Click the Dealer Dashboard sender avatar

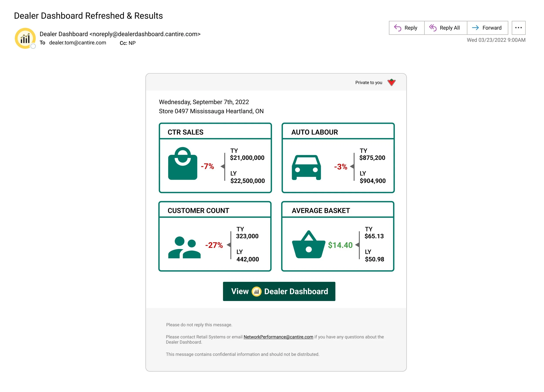[x=25, y=38]
